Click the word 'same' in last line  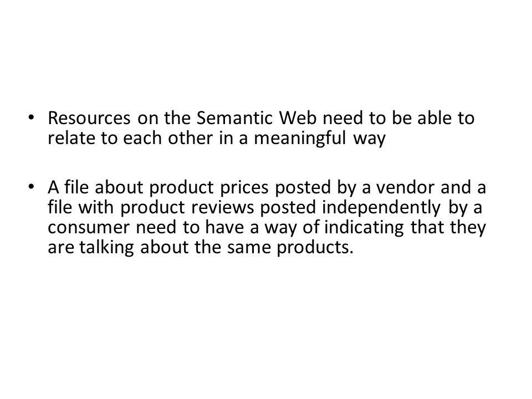(249, 248)
